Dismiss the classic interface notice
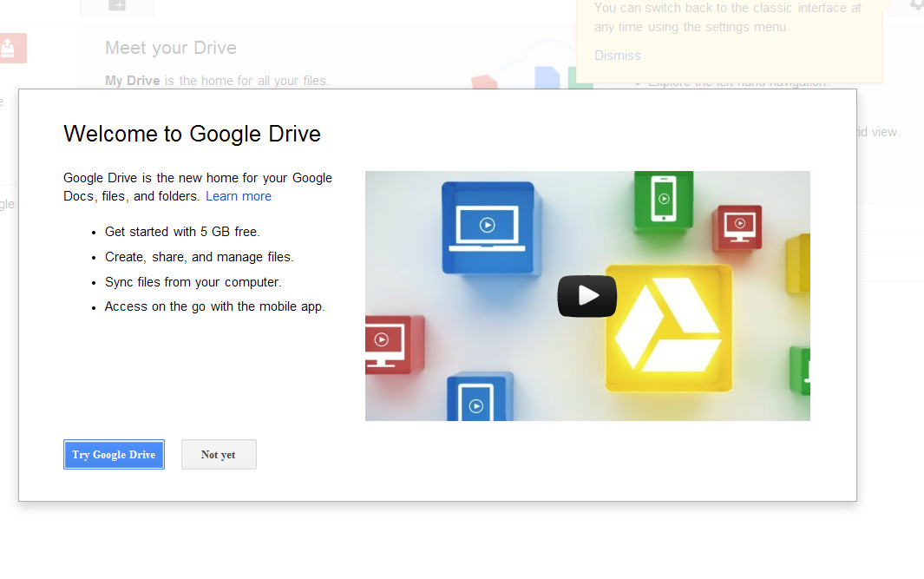 [617, 56]
